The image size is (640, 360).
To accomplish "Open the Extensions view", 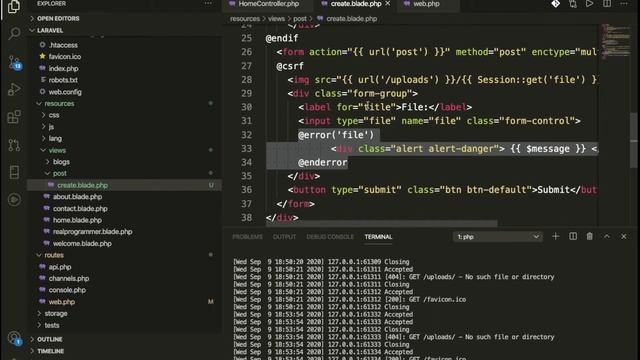I will click(14, 117).
